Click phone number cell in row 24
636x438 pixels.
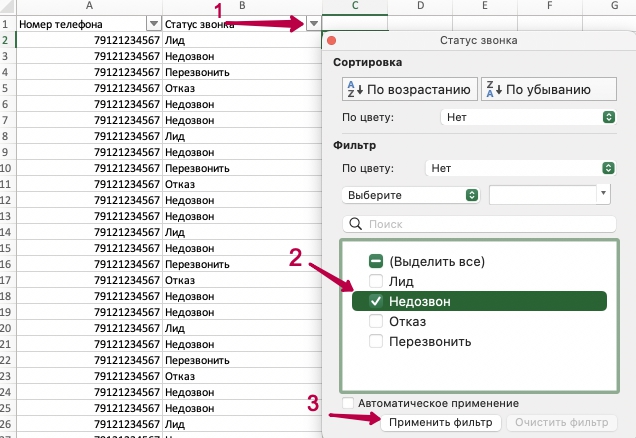point(89,392)
